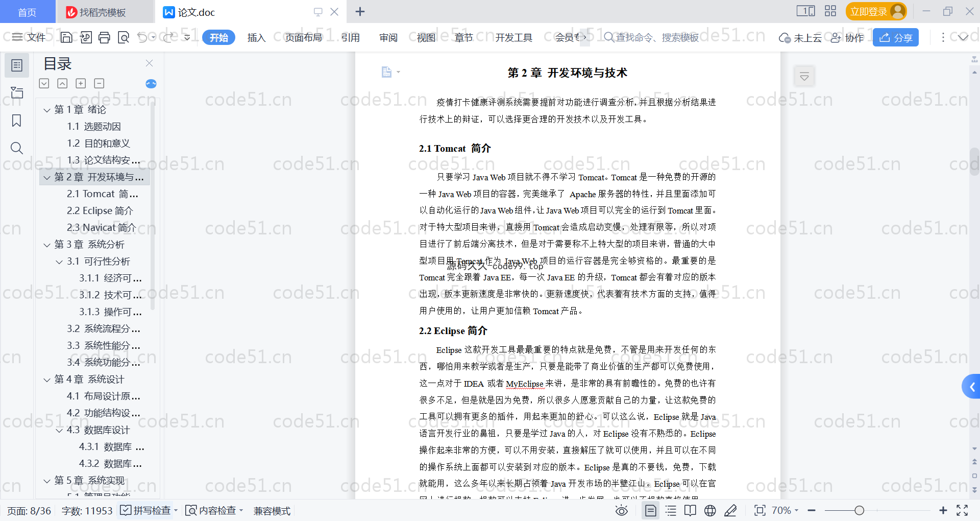Switch to 找稻壳模板 tab
This screenshot has height=521, width=980.
point(104,12)
